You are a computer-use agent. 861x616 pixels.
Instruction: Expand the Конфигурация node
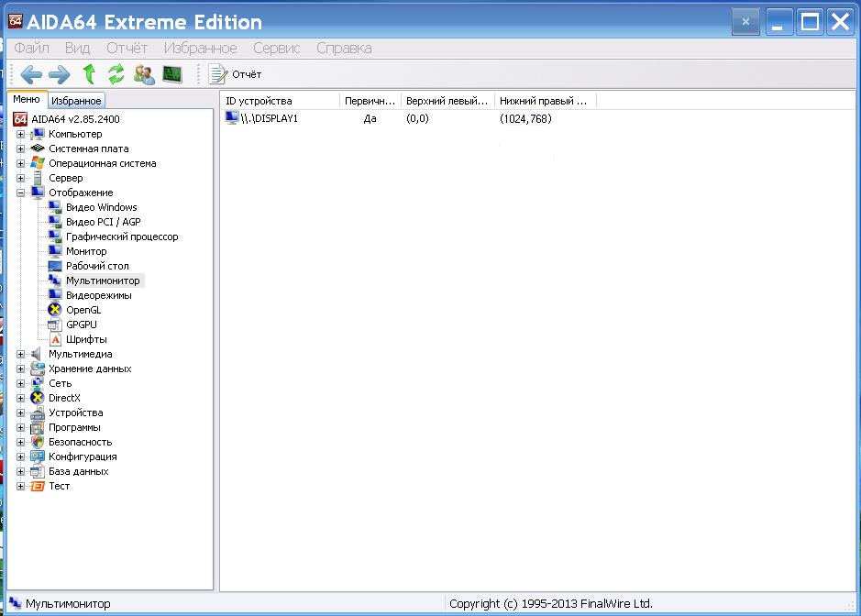[20, 456]
